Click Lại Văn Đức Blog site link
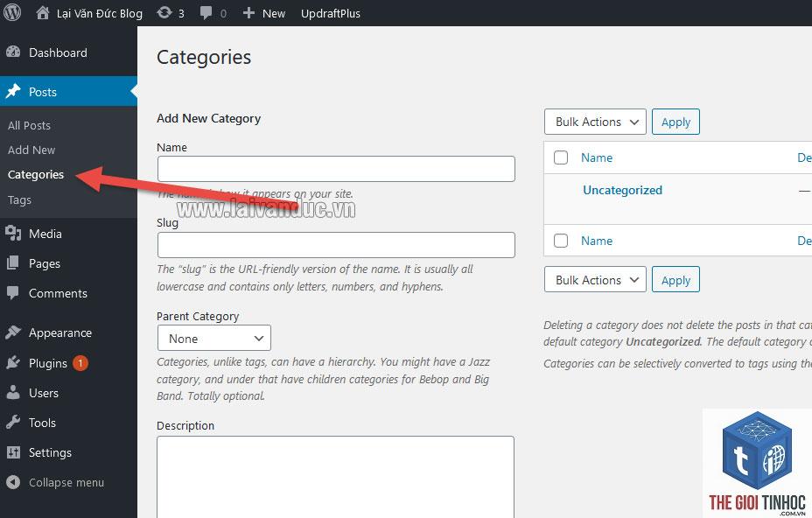The height and width of the screenshot is (518, 812). [100, 13]
